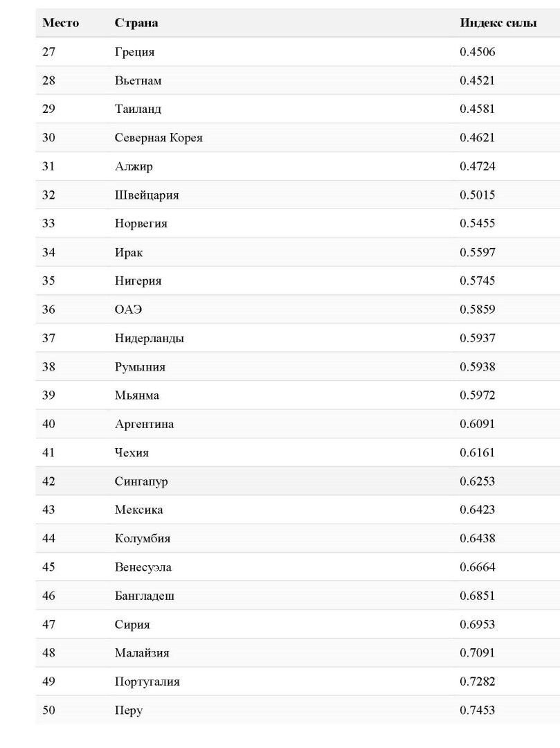Image resolution: width=560 pixels, height=748 pixels.
Task: Click the "Индекс силы" column header
Action: point(498,23)
